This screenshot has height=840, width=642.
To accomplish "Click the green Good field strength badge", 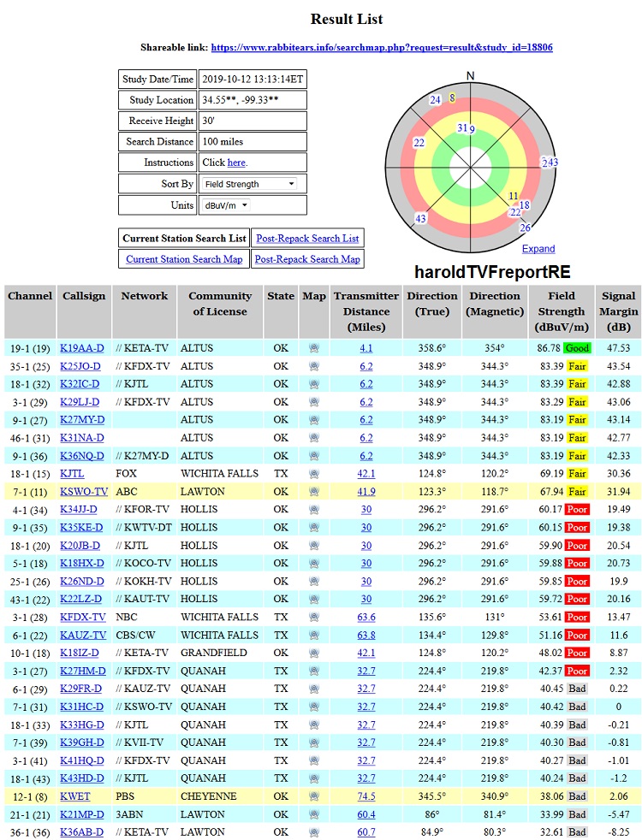I will (x=577, y=348).
